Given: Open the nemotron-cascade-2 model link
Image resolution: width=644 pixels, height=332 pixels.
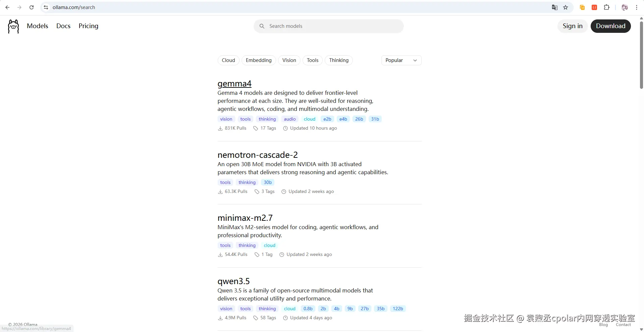Looking at the screenshot, I should [x=258, y=155].
